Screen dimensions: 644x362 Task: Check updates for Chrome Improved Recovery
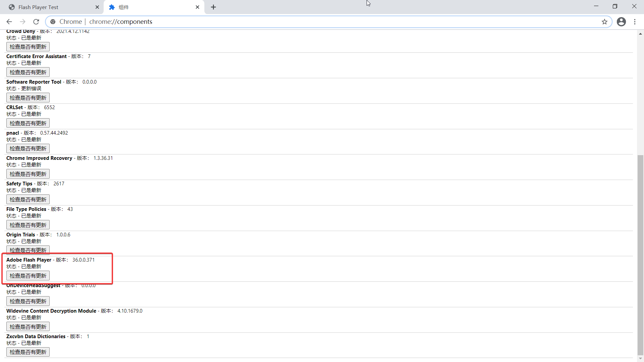click(x=28, y=174)
